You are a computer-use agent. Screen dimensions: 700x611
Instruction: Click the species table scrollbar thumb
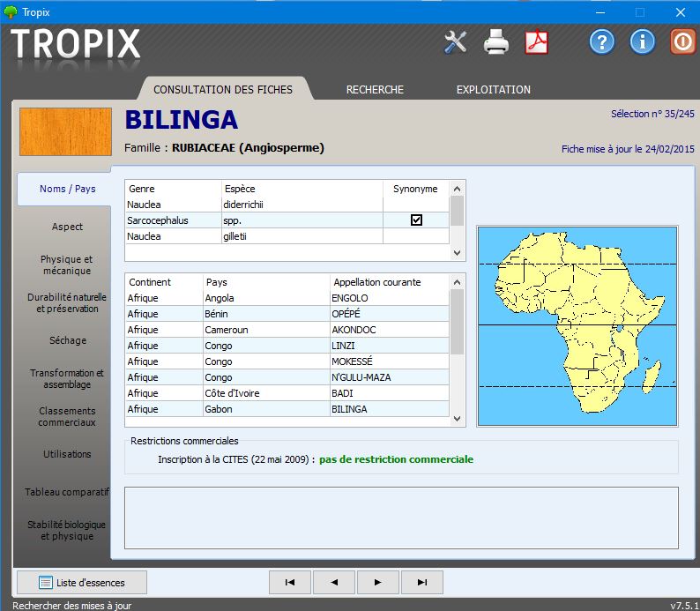click(x=457, y=211)
